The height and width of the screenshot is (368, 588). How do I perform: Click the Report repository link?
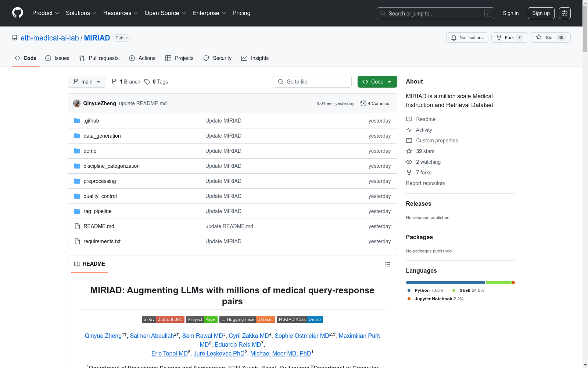coord(426,183)
